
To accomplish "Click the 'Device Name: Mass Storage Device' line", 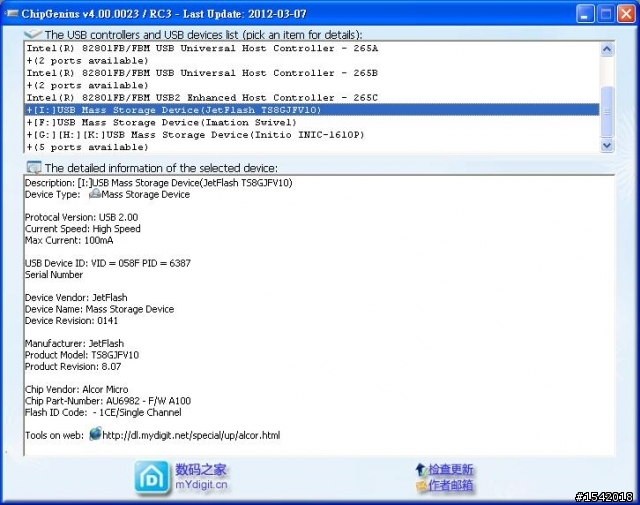I will click(100, 309).
